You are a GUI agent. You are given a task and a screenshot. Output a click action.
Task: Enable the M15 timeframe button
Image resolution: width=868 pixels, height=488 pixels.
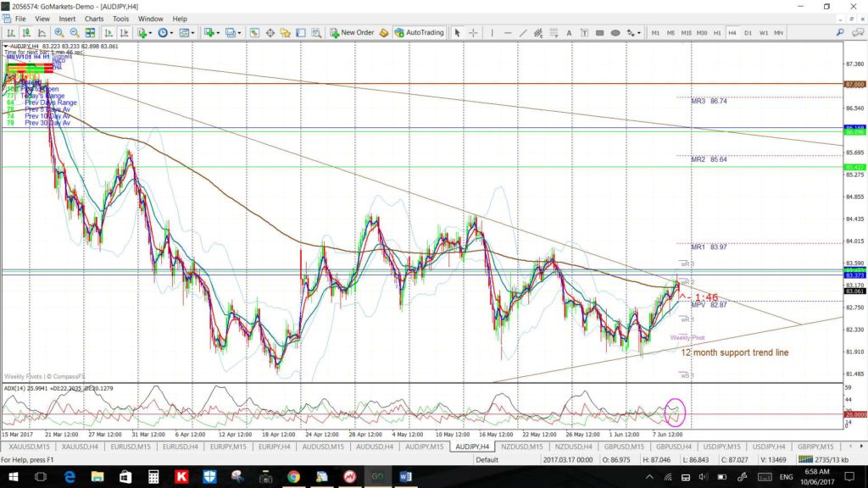pyautogui.click(x=686, y=33)
